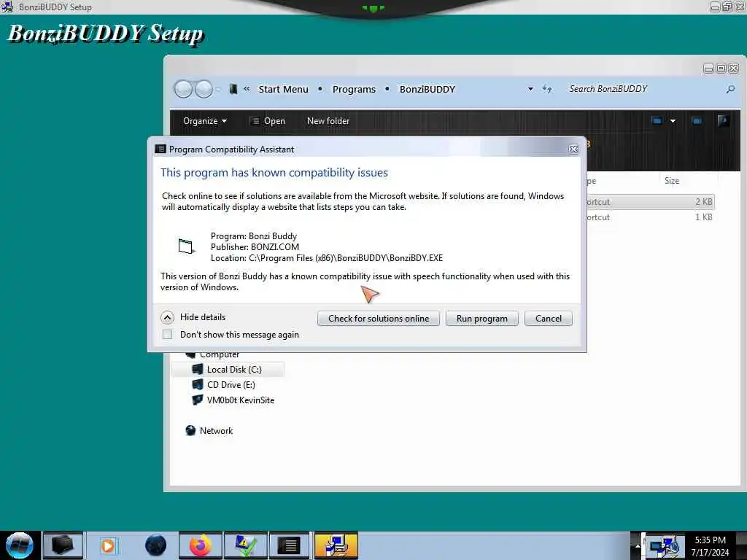Go back in the Explorer window
This screenshot has height=560, width=747.
(x=183, y=89)
